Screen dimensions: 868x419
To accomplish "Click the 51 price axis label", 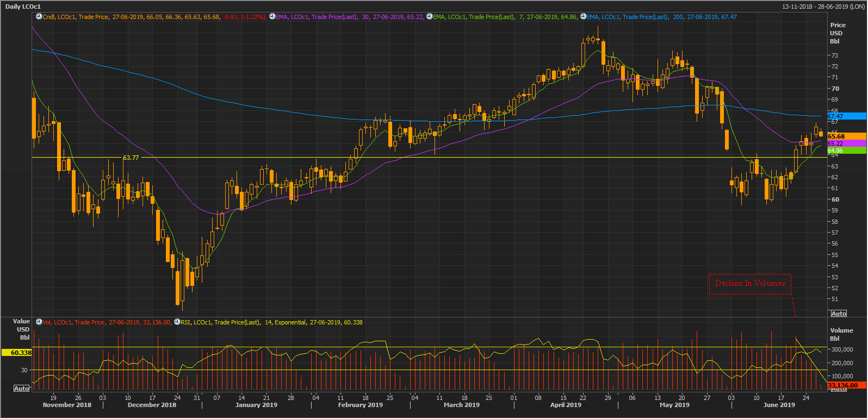I will (x=834, y=299).
